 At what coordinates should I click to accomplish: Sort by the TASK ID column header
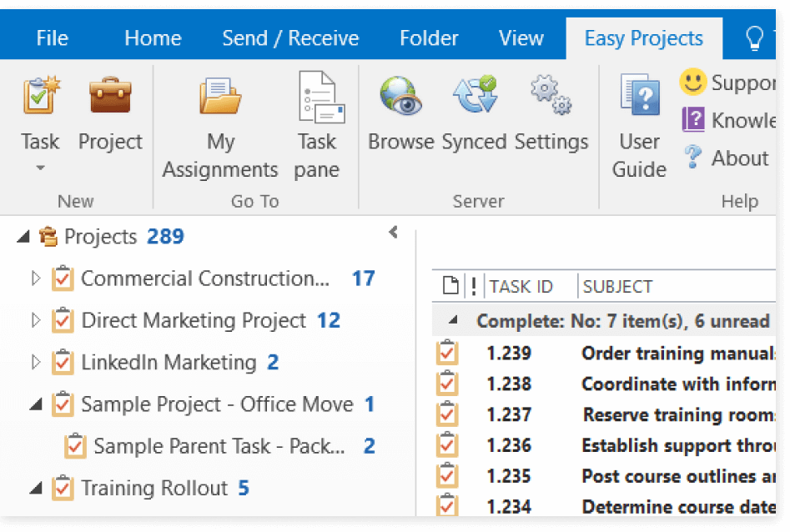point(521,287)
